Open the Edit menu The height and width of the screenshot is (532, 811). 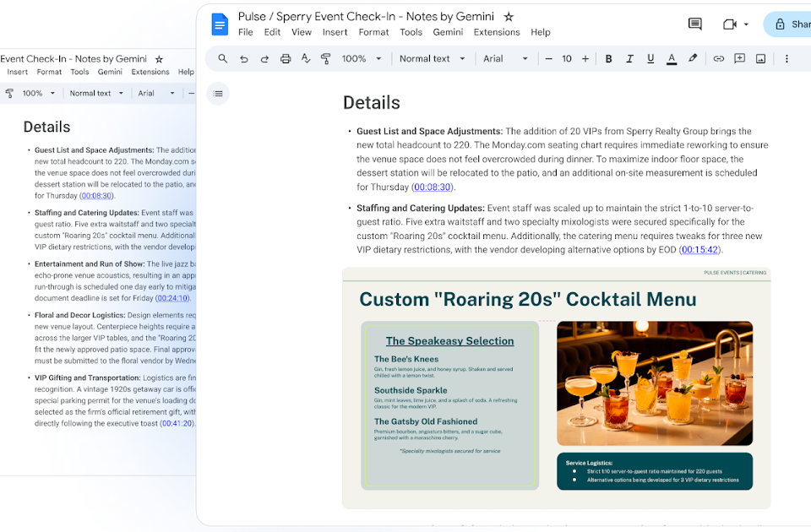(272, 32)
